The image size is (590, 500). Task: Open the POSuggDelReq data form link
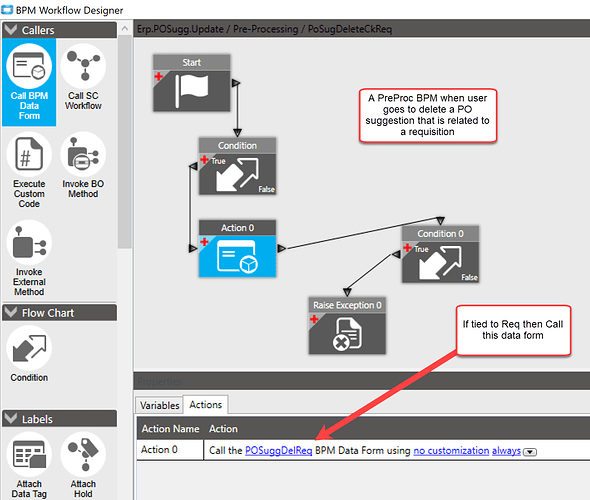[x=278, y=450]
